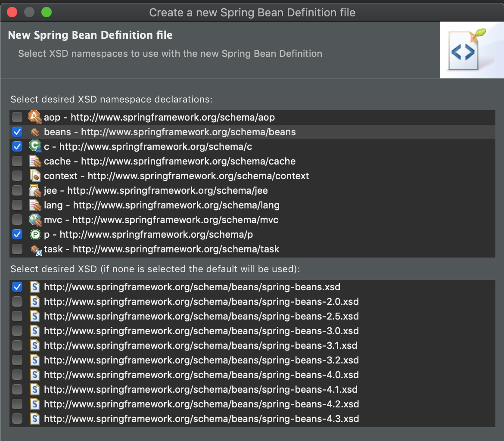
Task: Tick the jee namespace checkbox
Action: 17,191
